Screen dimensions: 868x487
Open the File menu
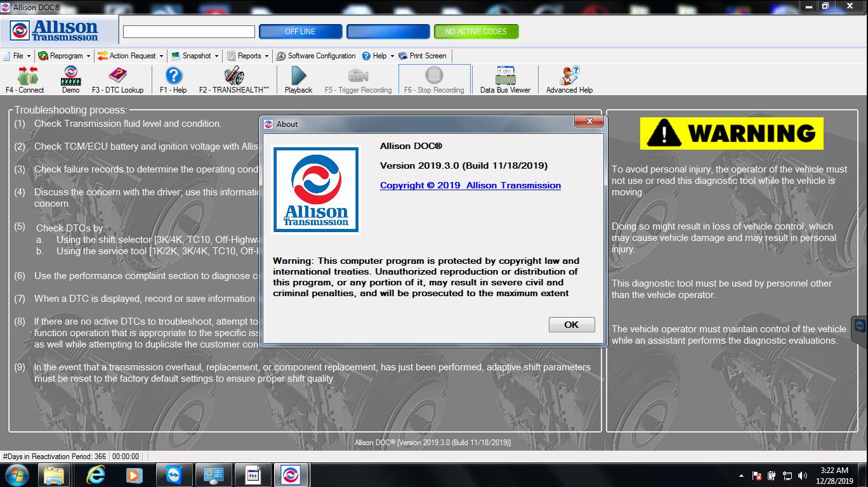16,56
